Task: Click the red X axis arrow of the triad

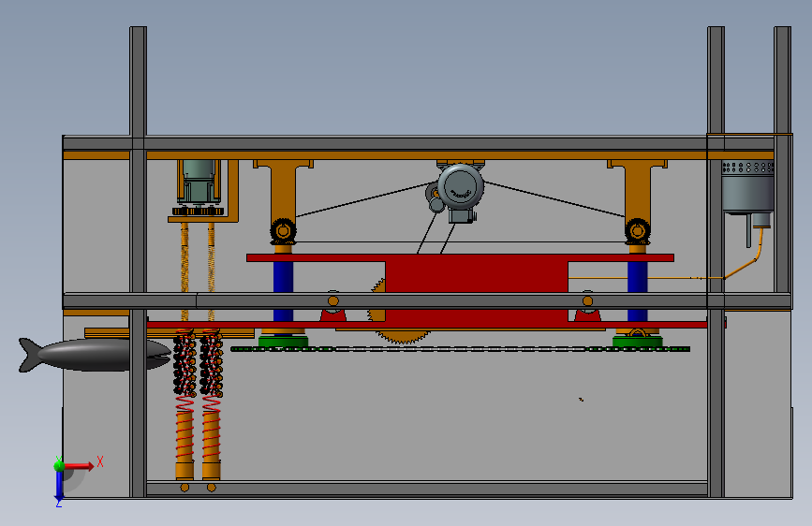Action: [78, 466]
